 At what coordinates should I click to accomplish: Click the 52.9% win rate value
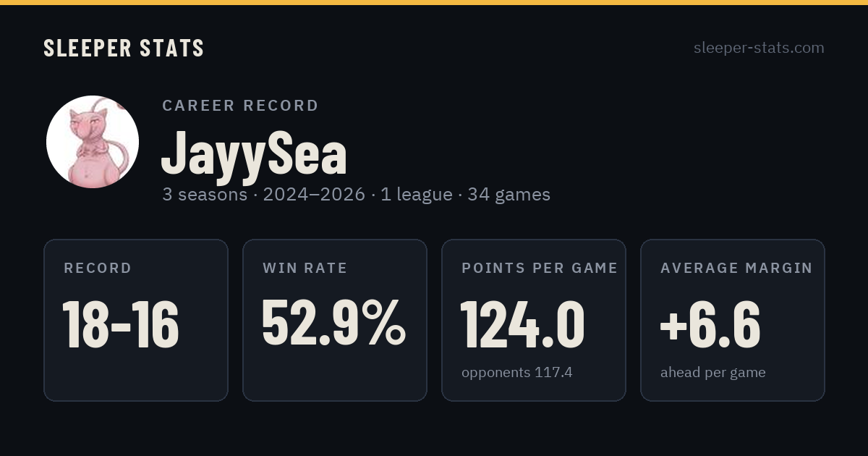[333, 324]
